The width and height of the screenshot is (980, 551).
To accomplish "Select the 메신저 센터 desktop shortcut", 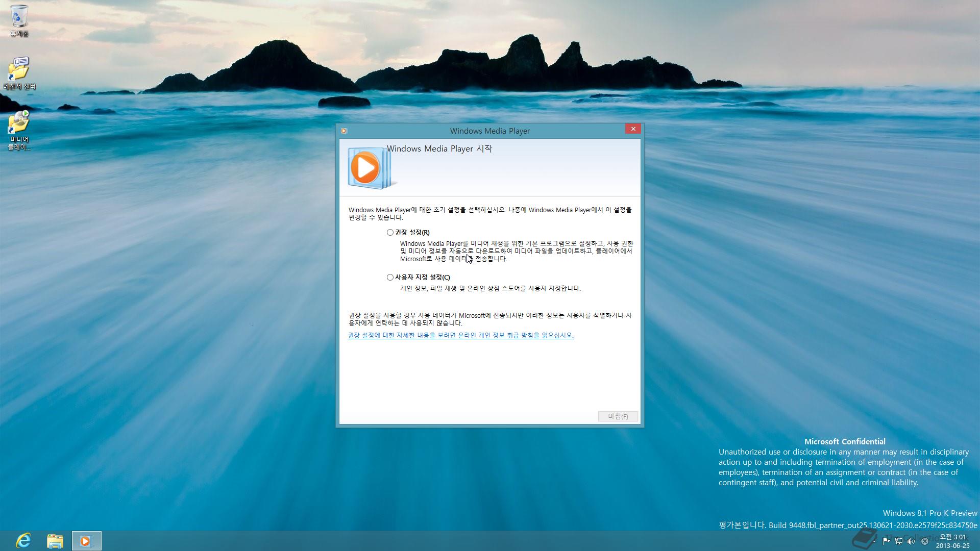I will click(x=19, y=73).
